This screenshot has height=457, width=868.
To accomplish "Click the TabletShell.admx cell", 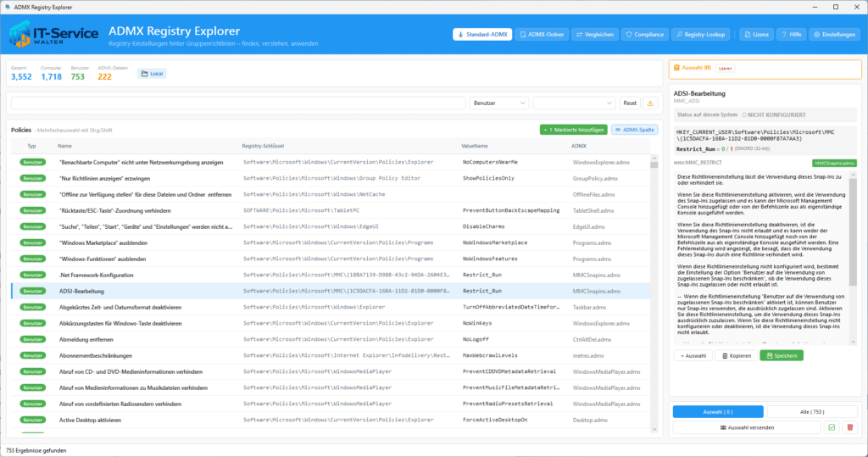I will tap(593, 210).
